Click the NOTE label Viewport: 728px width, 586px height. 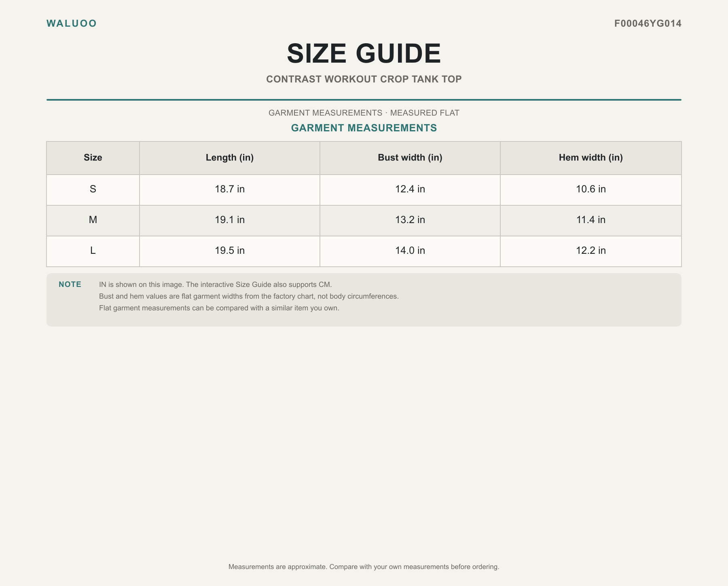click(70, 285)
